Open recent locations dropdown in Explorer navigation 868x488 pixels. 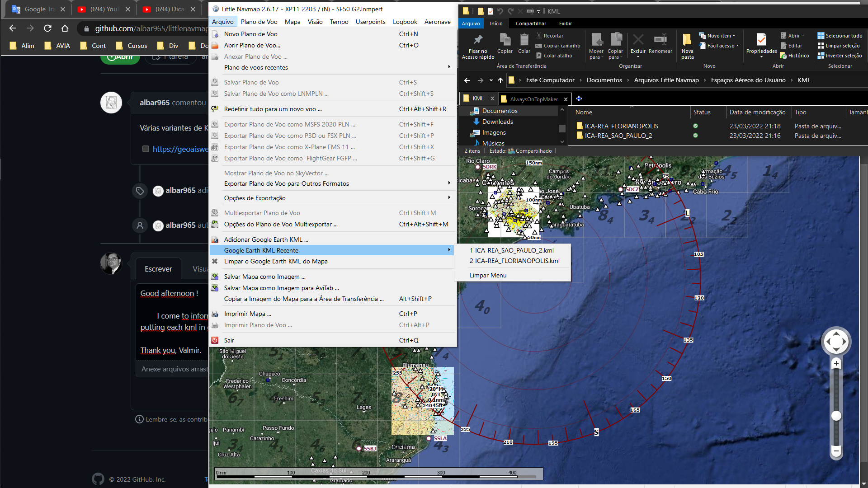(x=491, y=80)
